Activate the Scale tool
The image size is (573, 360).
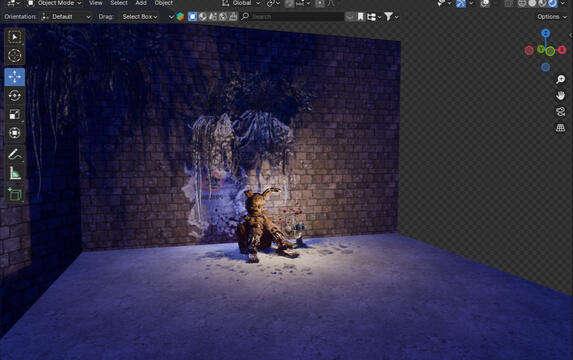15,114
